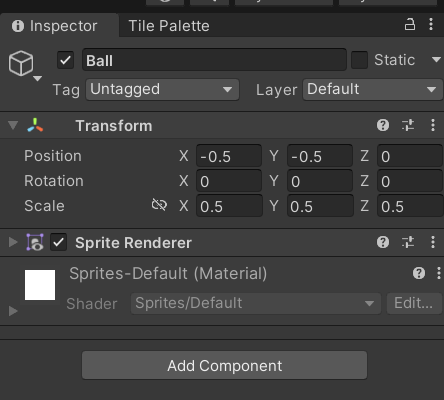
Task: Click the Sprite Renderer component title
Action: [133, 243]
